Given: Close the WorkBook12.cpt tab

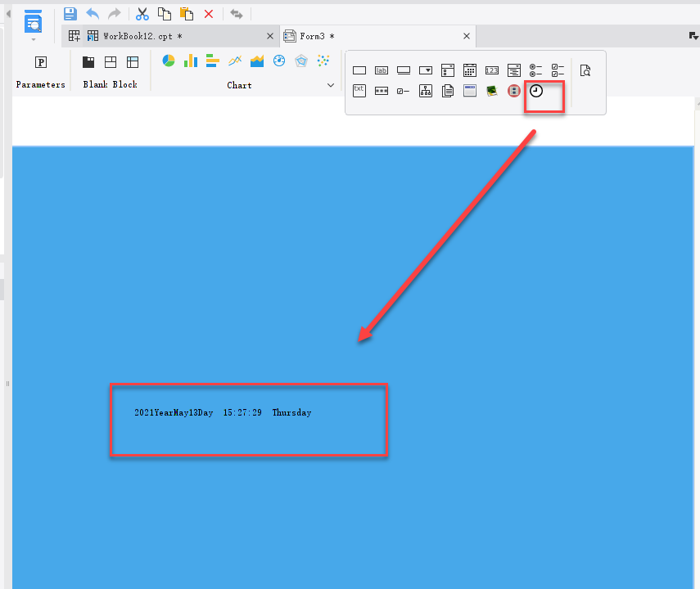Looking at the screenshot, I should [x=271, y=36].
